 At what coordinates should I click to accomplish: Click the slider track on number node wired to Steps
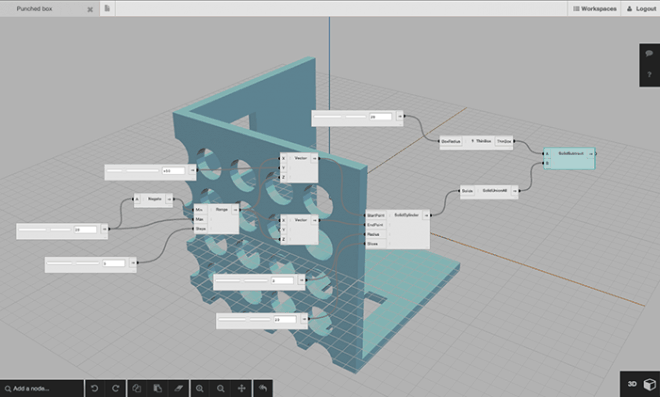pos(73,263)
